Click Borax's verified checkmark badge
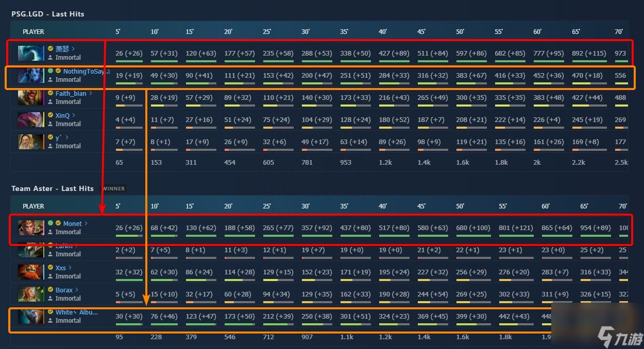 (50, 290)
